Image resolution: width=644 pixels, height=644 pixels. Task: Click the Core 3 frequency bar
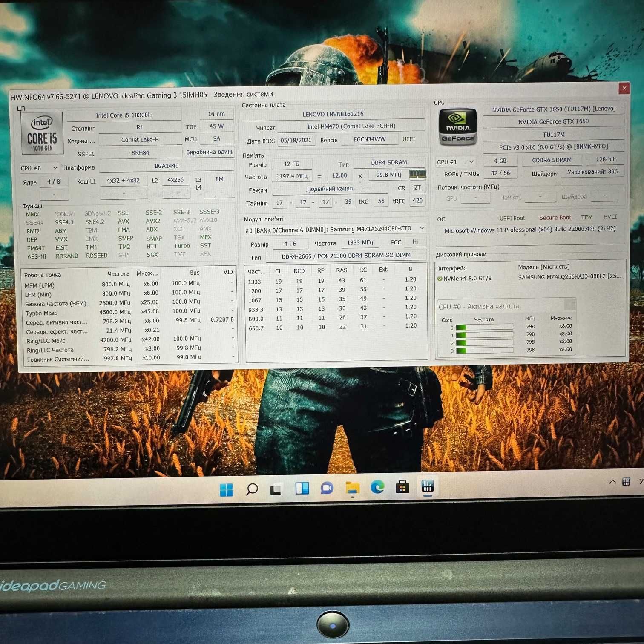pyautogui.click(x=484, y=351)
